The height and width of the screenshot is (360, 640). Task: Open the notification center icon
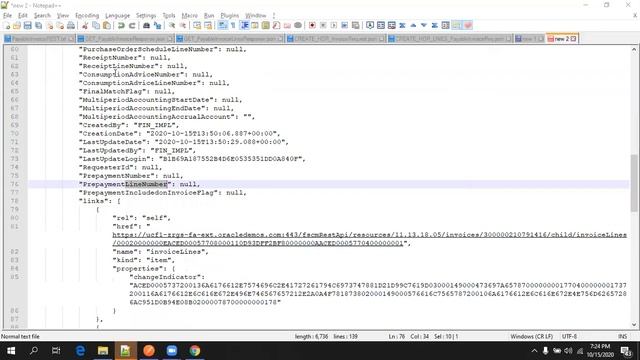626,351
